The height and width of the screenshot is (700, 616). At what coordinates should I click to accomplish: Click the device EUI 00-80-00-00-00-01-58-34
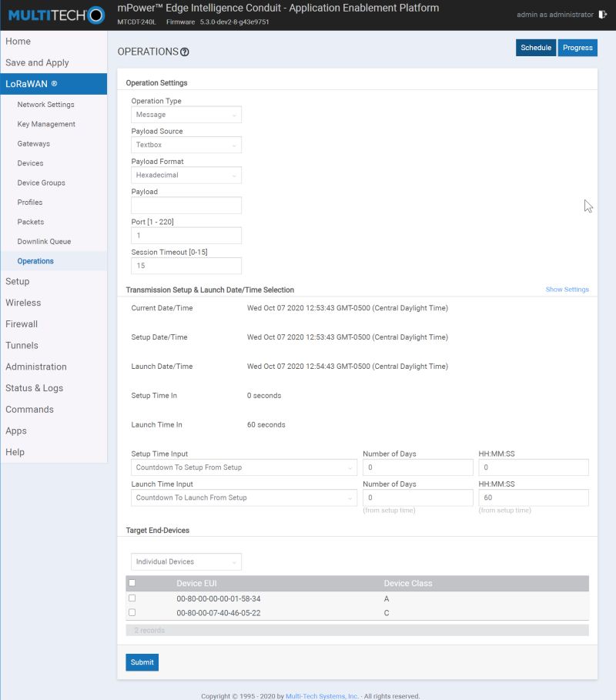pyautogui.click(x=218, y=598)
